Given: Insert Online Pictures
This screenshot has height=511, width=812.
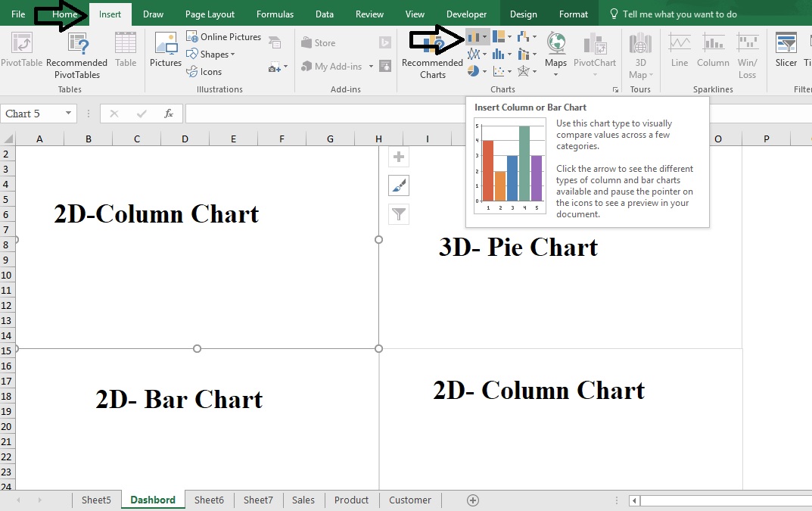Looking at the screenshot, I should point(224,37).
